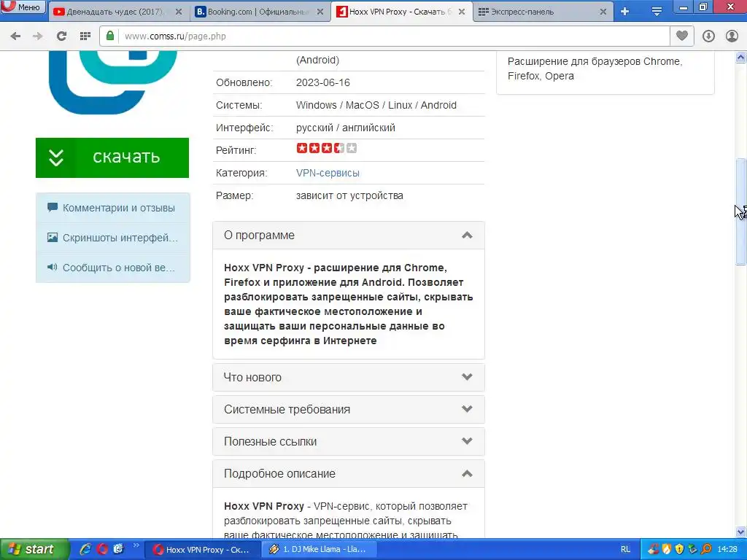Close the Booking.com tab

[321, 12]
